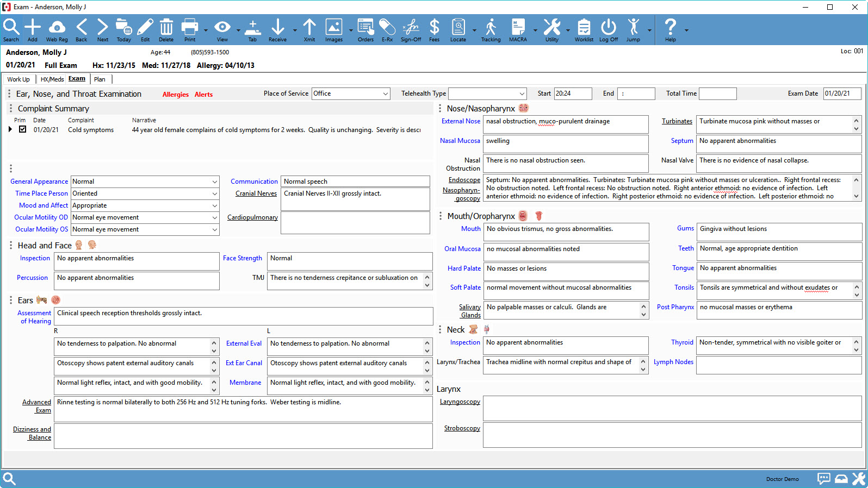Switch to the HX/Meds tab
This screenshot has width=868, height=488.
click(52, 79)
